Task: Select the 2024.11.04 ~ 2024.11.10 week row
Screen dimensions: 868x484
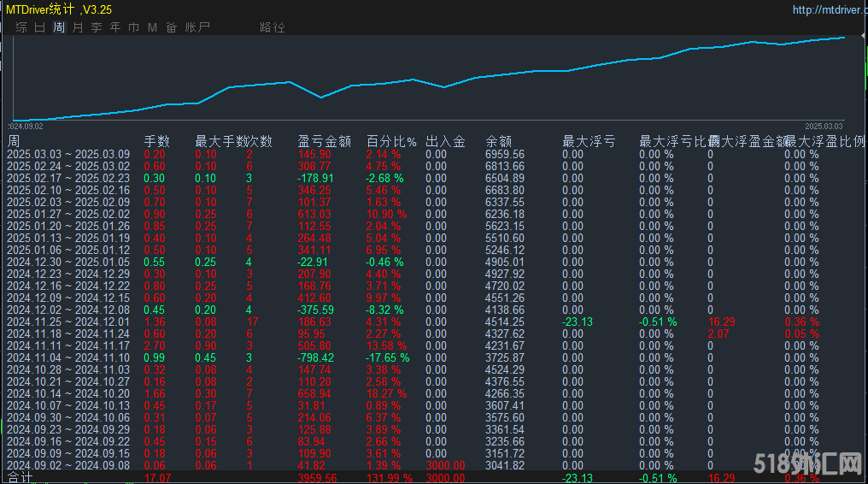Action: click(x=68, y=357)
